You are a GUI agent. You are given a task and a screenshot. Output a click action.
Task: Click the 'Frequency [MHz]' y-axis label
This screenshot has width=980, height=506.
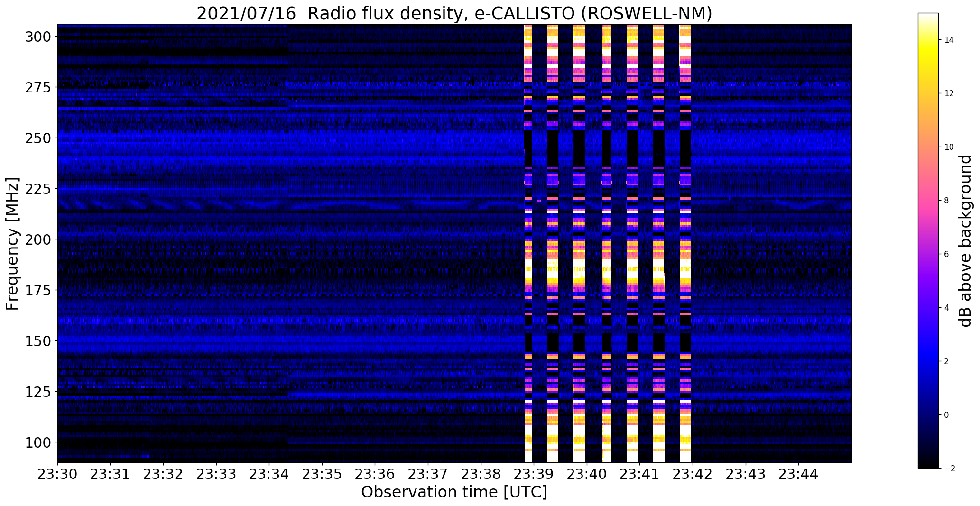point(12,244)
